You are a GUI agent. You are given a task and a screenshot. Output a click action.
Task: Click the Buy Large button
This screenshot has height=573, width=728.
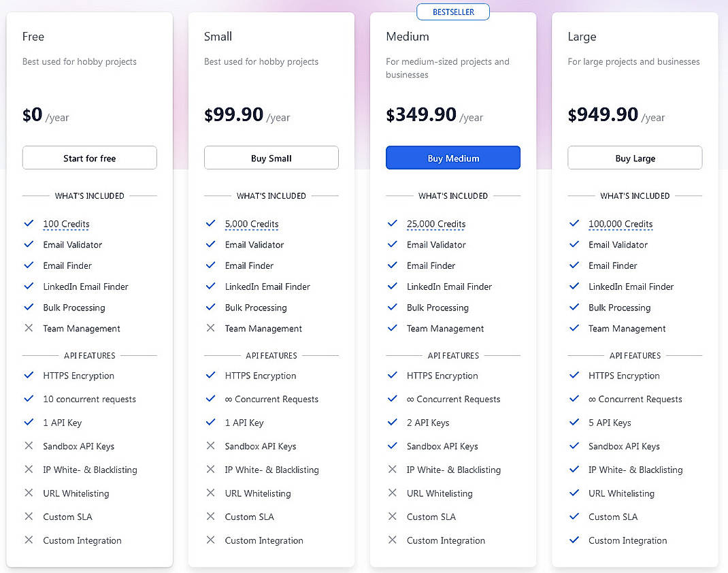(x=634, y=157)
